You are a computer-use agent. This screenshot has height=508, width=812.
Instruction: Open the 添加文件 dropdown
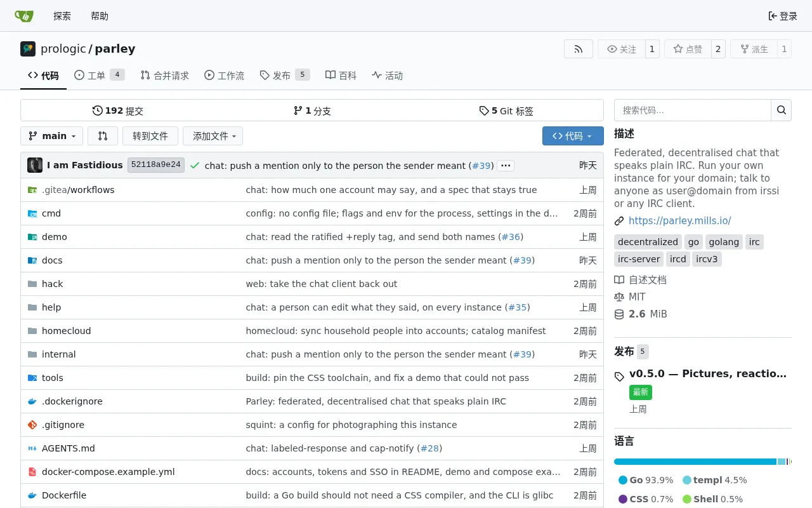point(213,136)
